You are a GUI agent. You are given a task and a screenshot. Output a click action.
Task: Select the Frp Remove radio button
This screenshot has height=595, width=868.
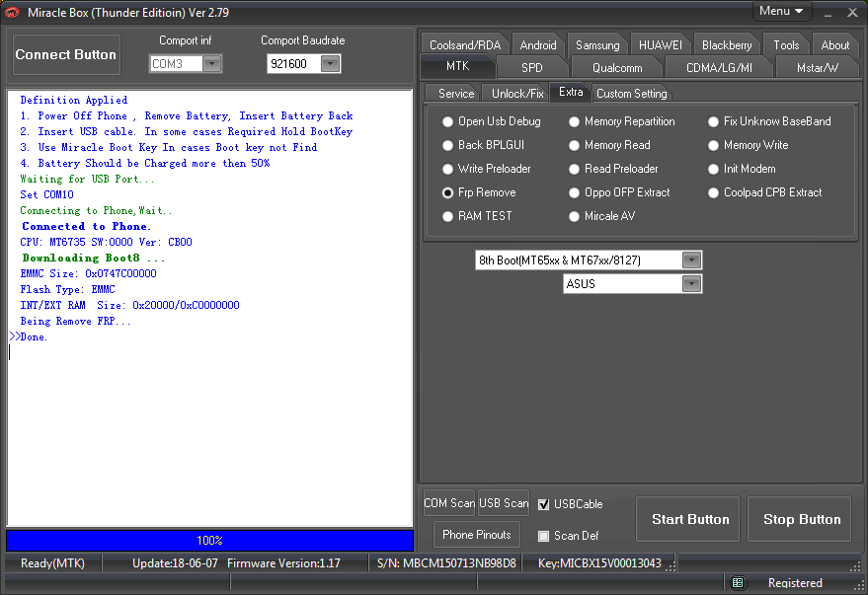tap(448, 193)
